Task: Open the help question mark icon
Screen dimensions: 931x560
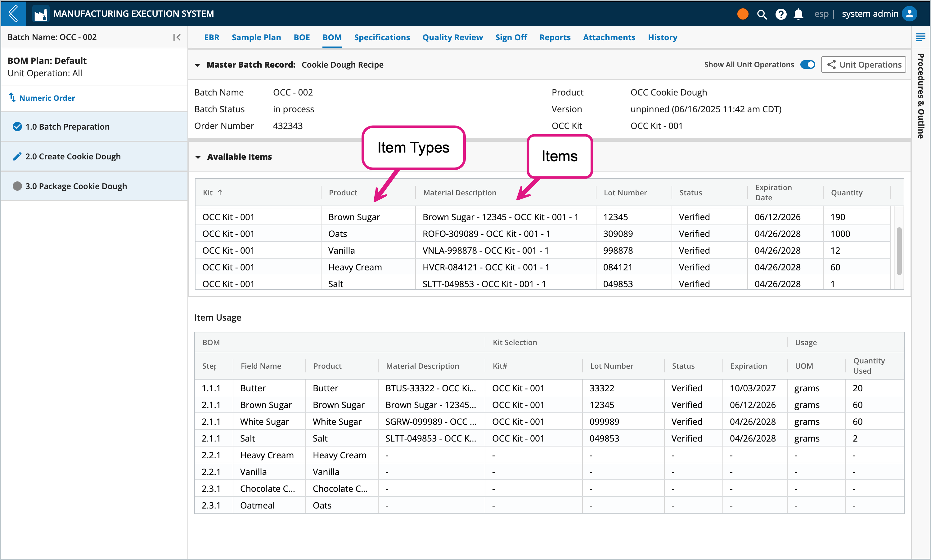Action: [781, 14]
